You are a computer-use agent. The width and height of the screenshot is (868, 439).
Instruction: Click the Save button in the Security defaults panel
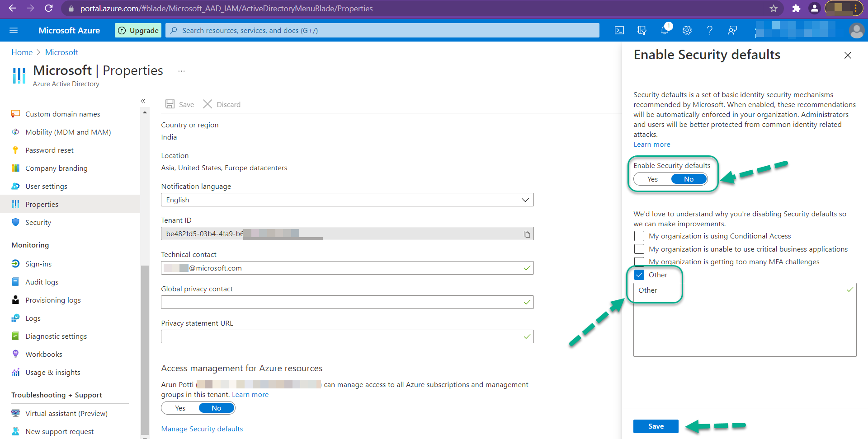[656, 426]
